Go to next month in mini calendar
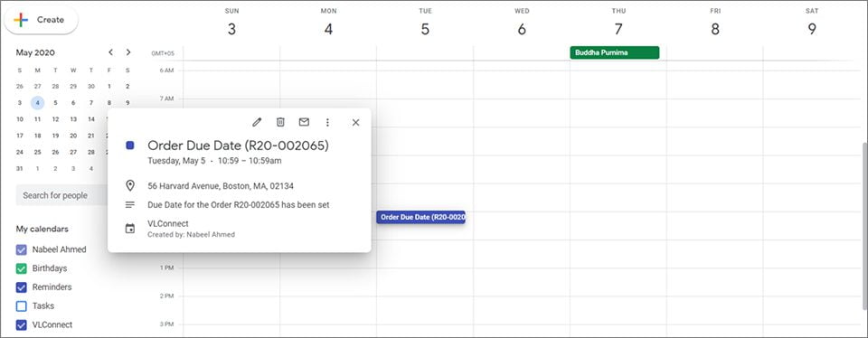The height and width of the screenshot is (338, 868). coord(128,52)
